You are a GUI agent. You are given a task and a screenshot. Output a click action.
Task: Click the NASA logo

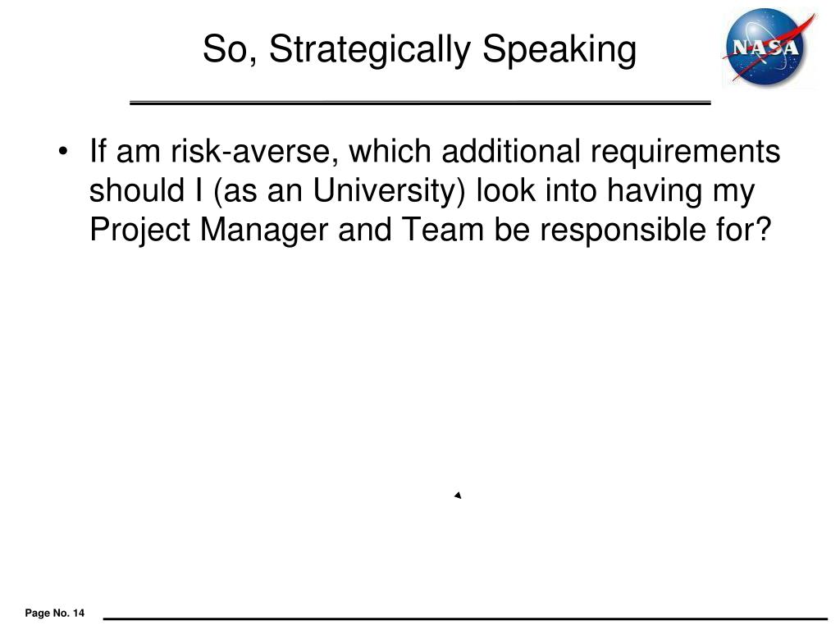(x=768, y=47)
